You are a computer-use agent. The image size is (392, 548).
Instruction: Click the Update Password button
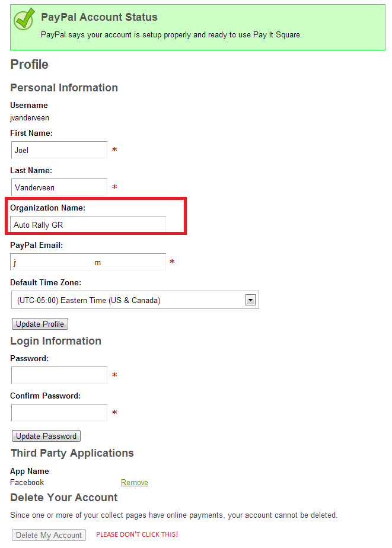point(46,435)
